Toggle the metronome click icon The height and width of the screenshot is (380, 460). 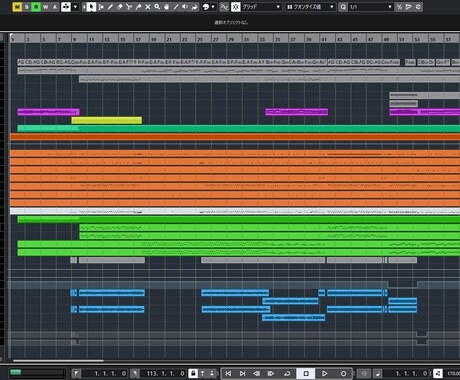click(438, 373)
